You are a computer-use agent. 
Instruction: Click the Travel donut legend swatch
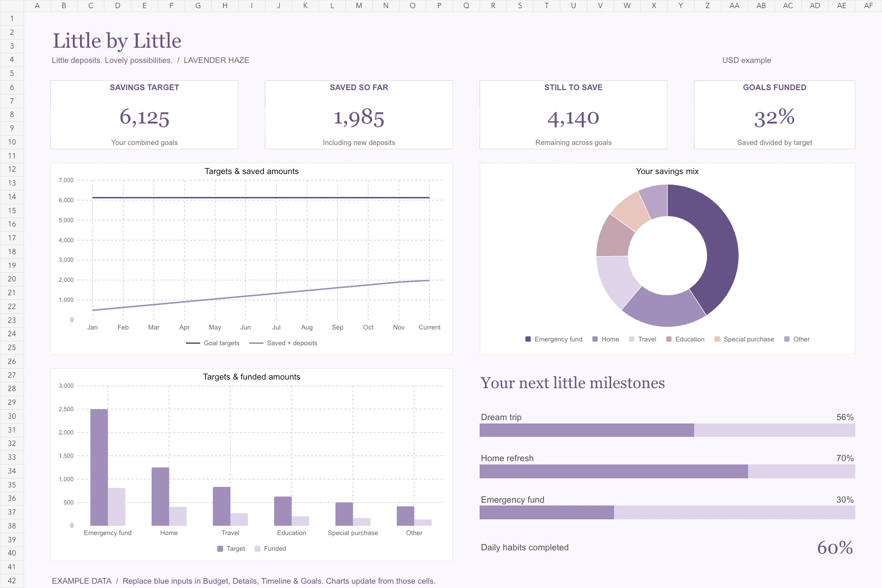632,339
